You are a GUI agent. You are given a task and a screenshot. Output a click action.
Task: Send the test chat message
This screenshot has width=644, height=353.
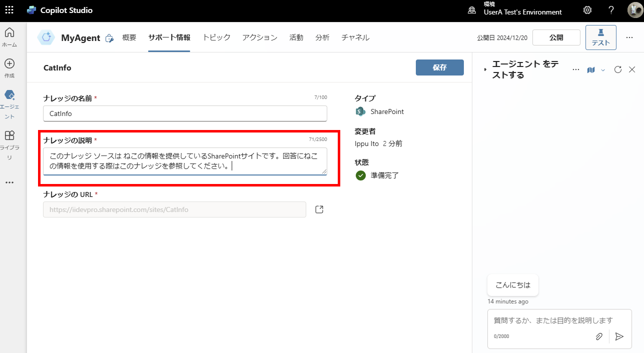619,336
